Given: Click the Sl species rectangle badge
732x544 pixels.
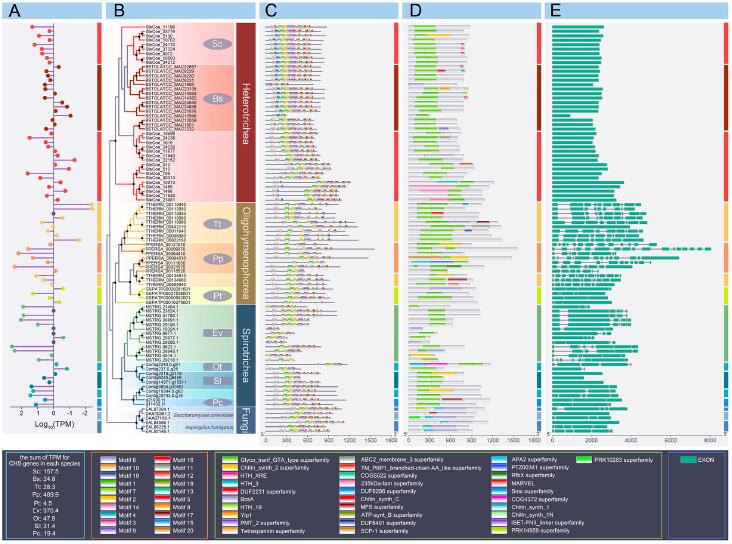Looking at the screenshot, I should point(218,381).
